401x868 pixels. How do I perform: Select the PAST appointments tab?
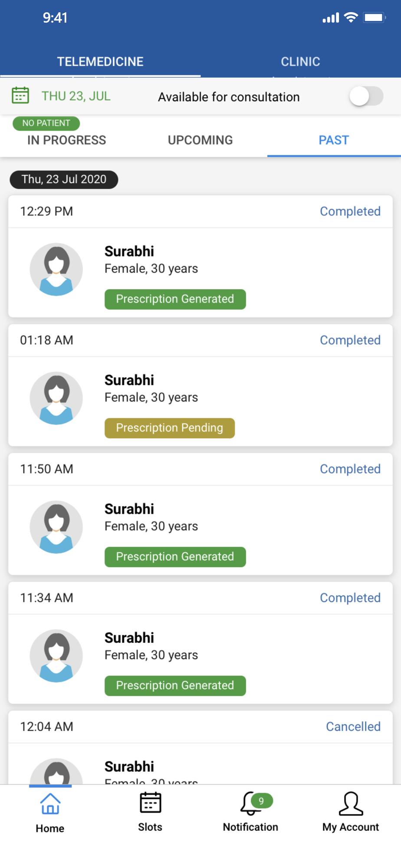334,140
